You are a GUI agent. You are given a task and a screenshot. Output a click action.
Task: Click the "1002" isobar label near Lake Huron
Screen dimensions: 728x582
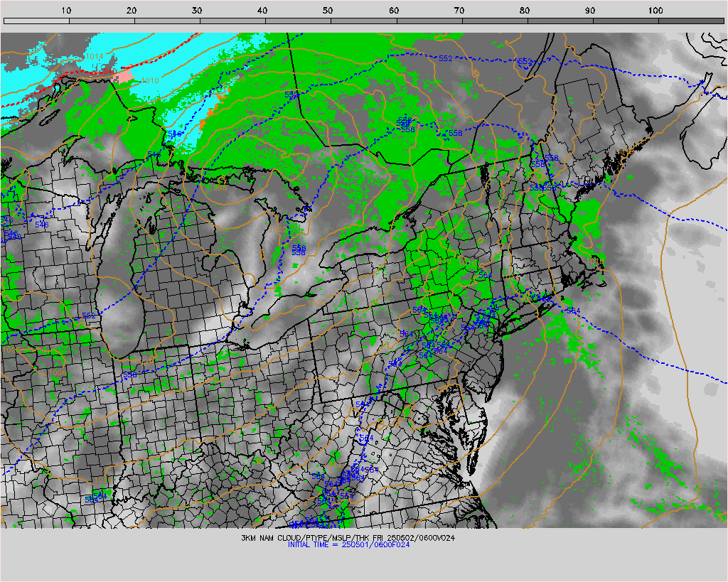278,230
